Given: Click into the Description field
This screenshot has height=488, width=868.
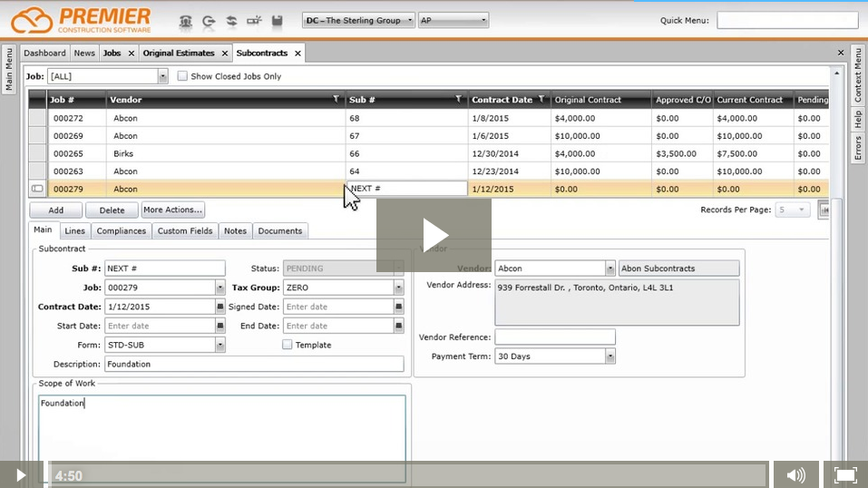Looking at the screenshot, I should pos(254,364).
